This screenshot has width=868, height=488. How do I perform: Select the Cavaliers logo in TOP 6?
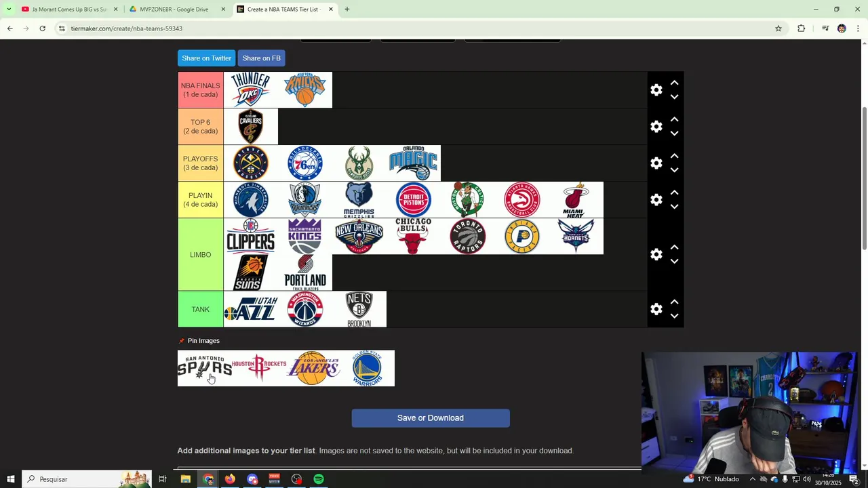[251, 127]
